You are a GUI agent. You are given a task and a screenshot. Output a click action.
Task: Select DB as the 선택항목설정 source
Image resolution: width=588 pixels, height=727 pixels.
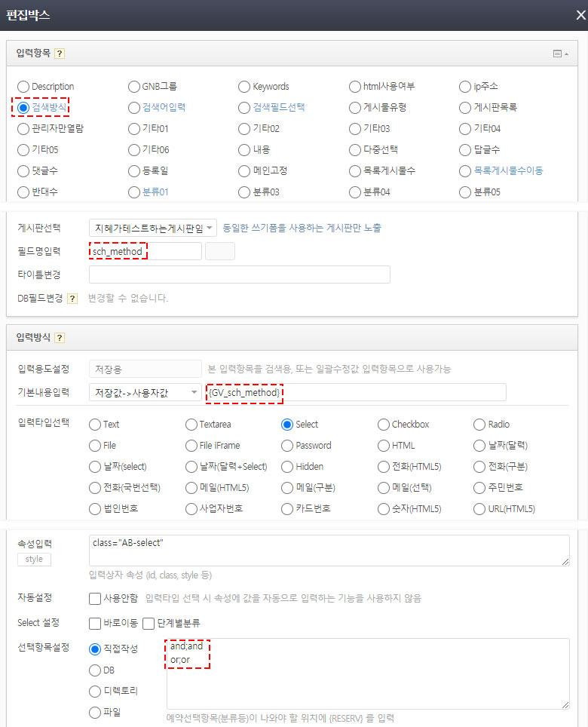pos(95,670)
